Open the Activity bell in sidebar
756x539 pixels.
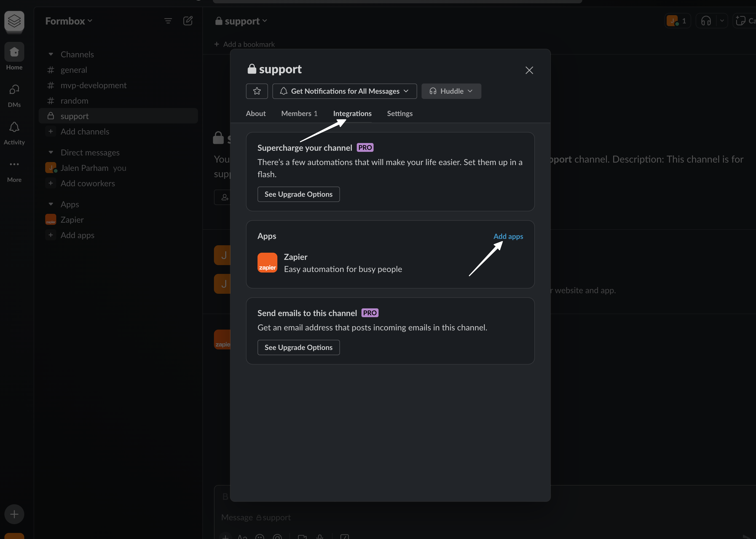click(14, 128)
